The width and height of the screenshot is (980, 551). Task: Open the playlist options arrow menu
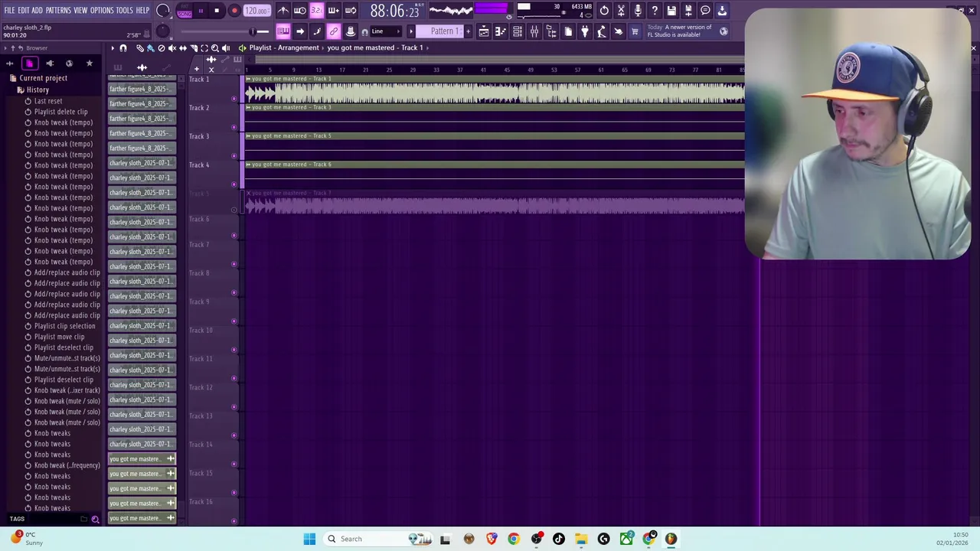coord(113,47)
